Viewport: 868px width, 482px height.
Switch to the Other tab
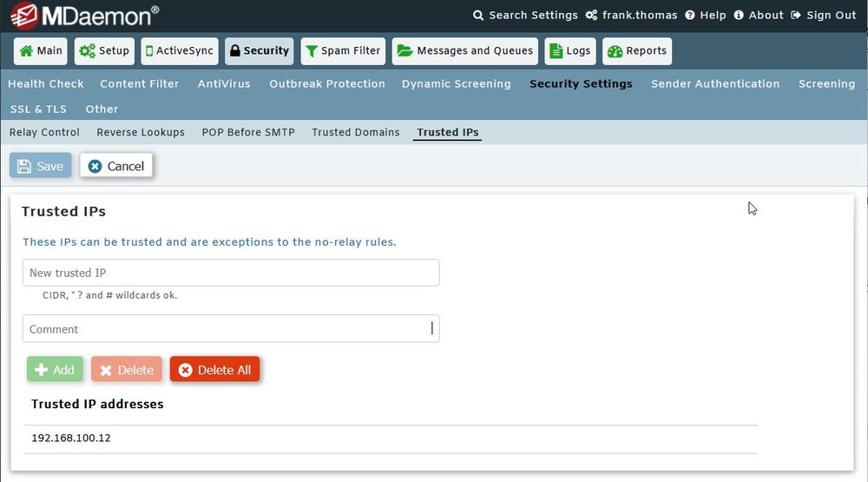click(102, 109)
